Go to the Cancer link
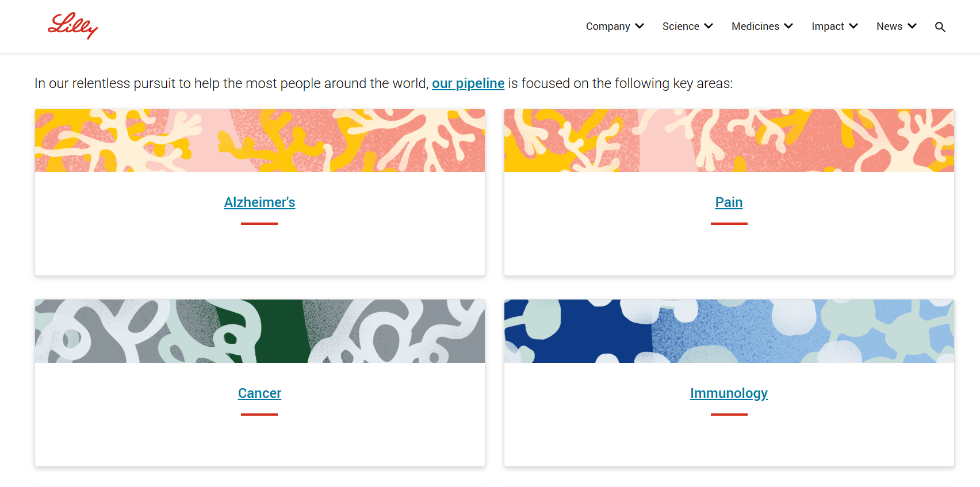 259,393
